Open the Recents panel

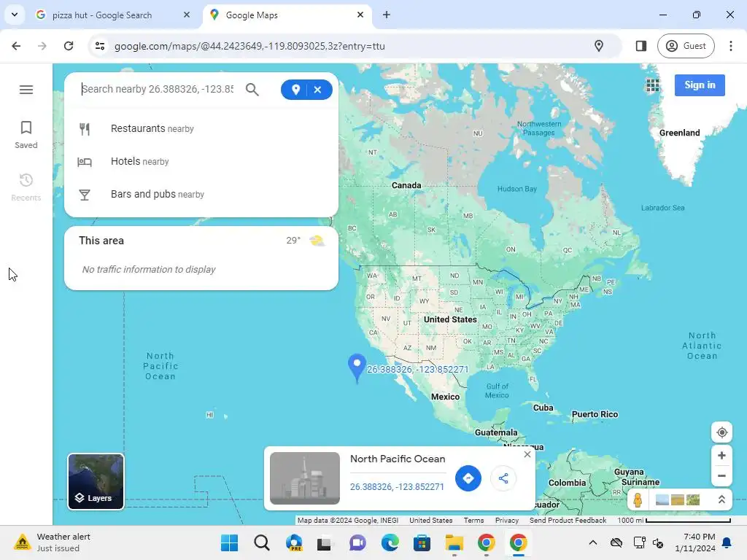(x=26, y=187)
